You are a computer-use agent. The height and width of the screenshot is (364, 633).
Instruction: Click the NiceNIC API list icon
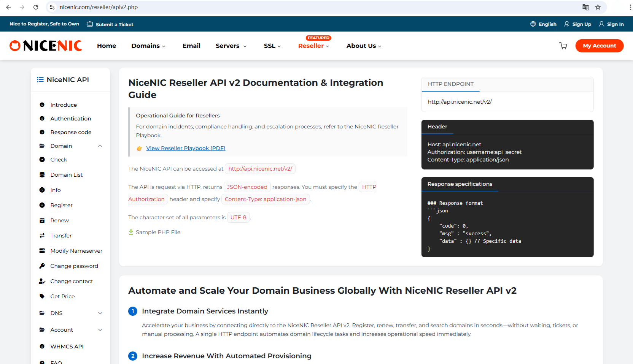coord(40,79)
